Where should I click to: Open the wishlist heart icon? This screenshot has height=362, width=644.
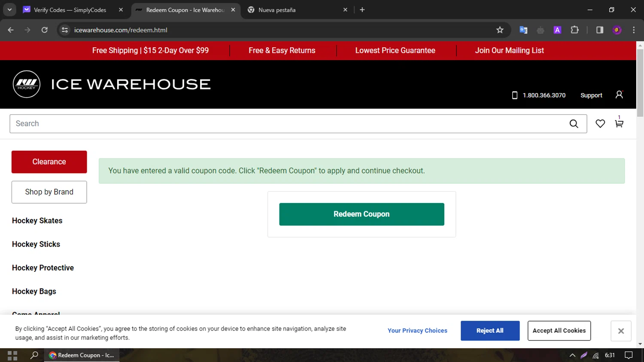click(x=600, y=124)
